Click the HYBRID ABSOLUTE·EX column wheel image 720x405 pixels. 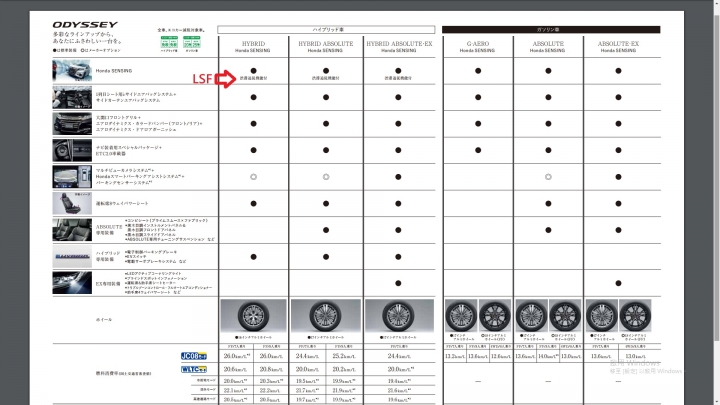[x=399, y=315]
